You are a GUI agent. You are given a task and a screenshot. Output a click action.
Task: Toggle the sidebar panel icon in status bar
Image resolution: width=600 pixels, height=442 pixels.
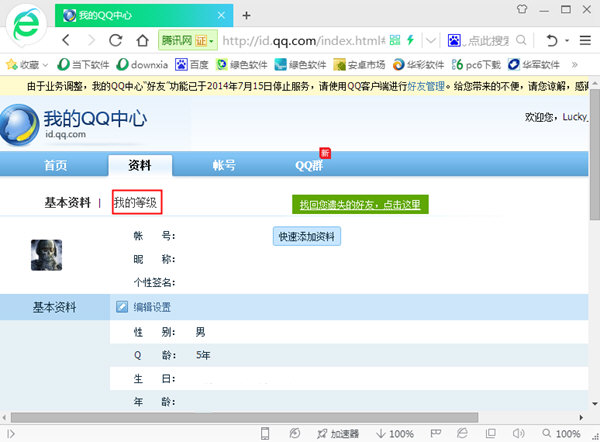click(10, 434)
